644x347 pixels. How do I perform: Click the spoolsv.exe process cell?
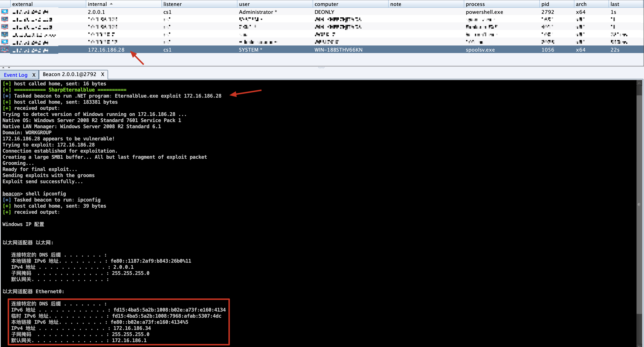pyautogui.click(x=480, y=50)
